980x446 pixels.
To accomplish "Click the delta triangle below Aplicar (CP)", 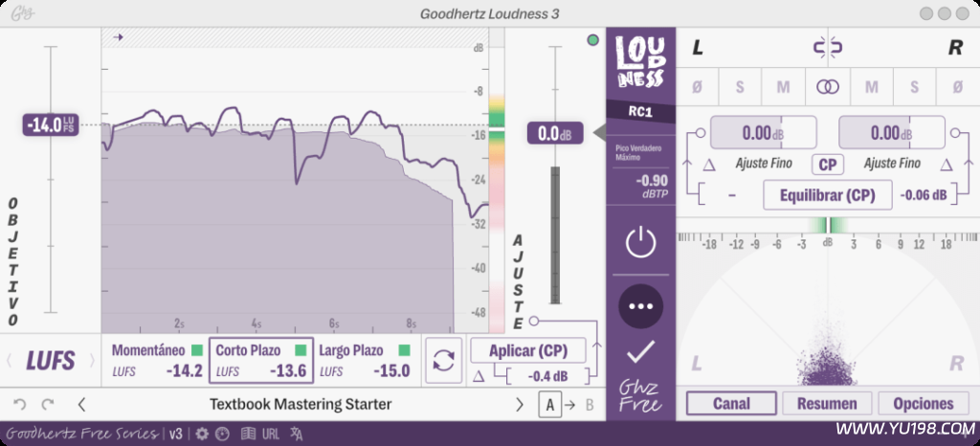I will point(479,377).
